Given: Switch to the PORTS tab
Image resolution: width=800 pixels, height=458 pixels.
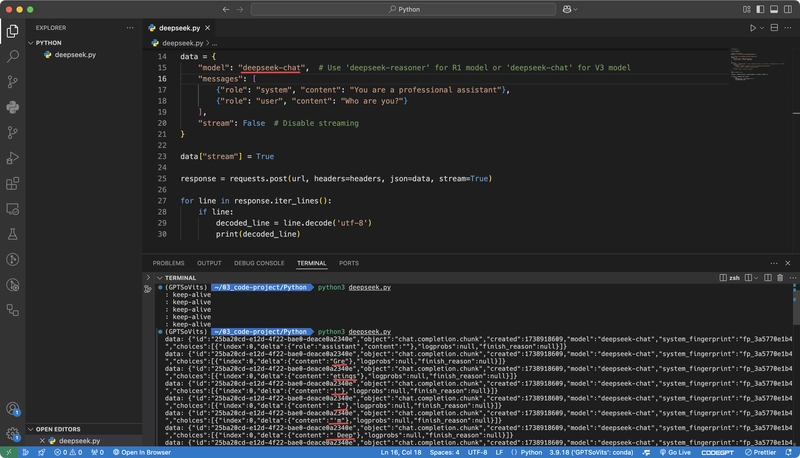Looking at the screenshot, I should [349, 263].
